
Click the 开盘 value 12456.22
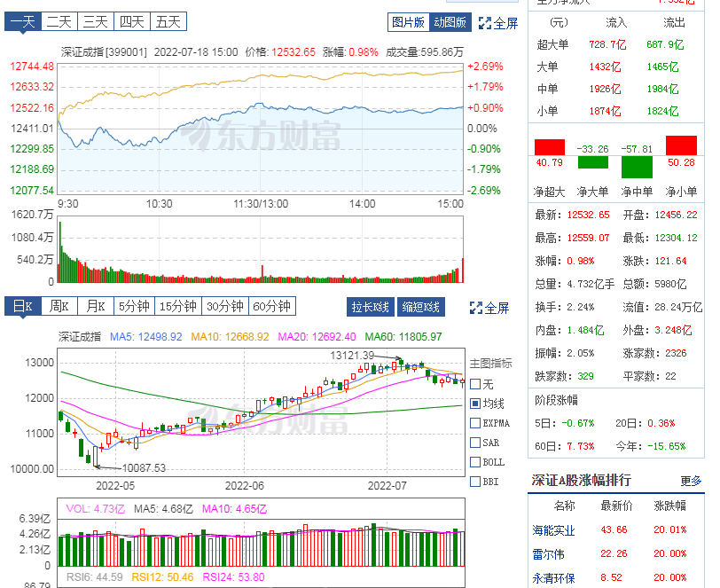tap(676, 215)
